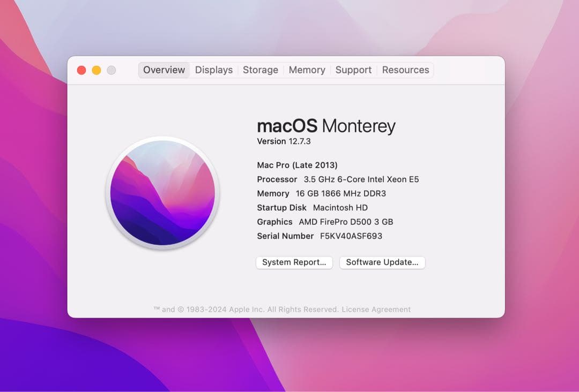The image size is (579, 392).
Task: Click the Software Update... button
Action: [x=382, y=262]
